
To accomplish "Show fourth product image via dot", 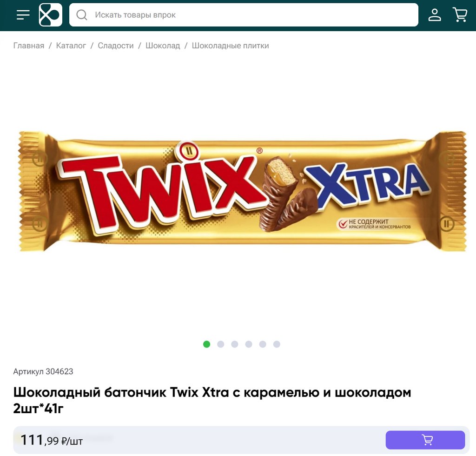I will pyautogui.click(x=249, y=344).
